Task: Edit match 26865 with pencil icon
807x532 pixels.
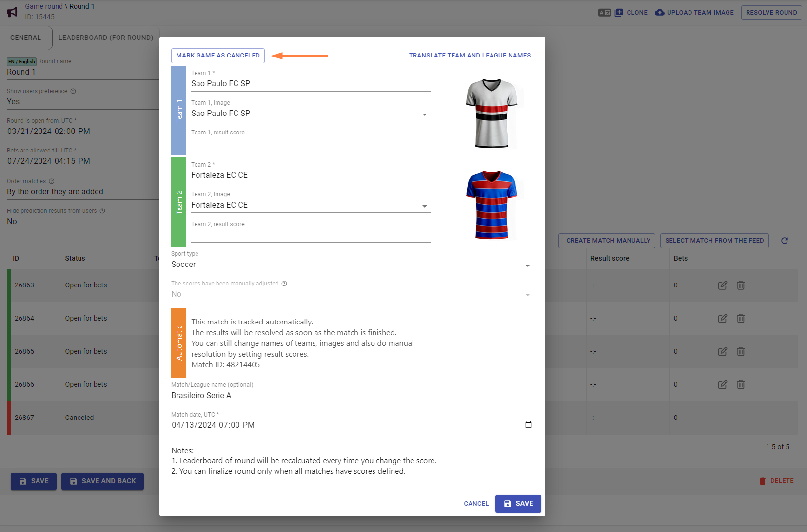Action: coord(723,352)
